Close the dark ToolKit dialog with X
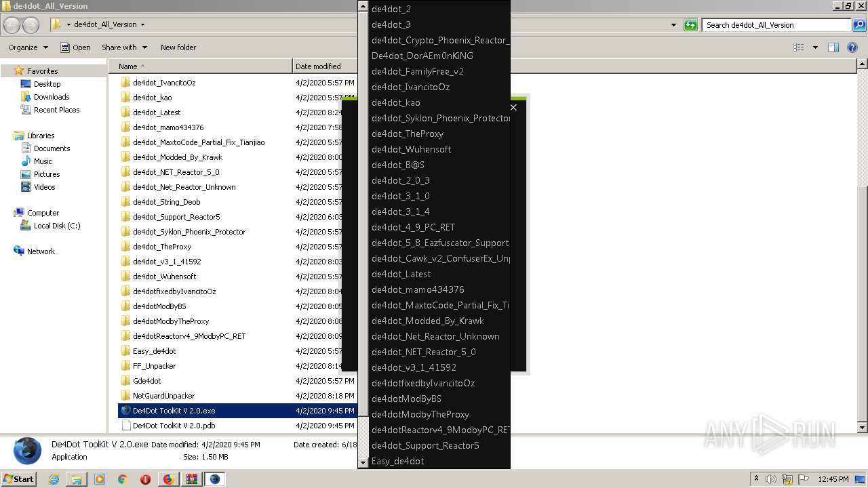This screenshot has width=868, height=488. click(513, 107)
